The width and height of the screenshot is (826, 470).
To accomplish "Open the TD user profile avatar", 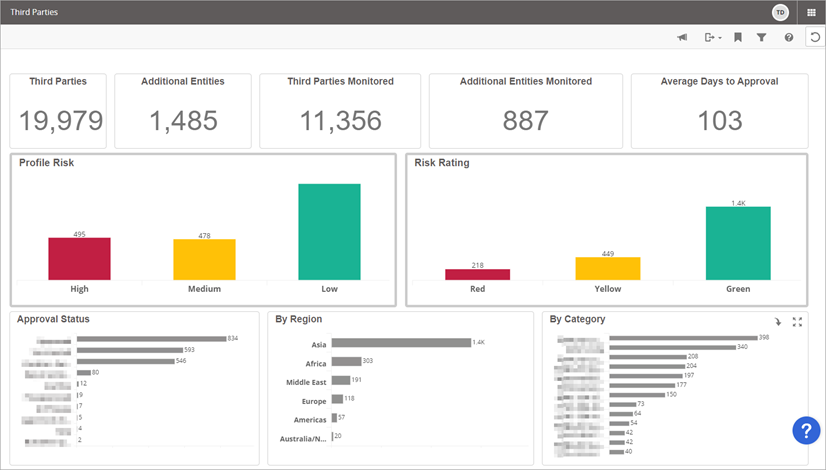I will coord(780,12).
